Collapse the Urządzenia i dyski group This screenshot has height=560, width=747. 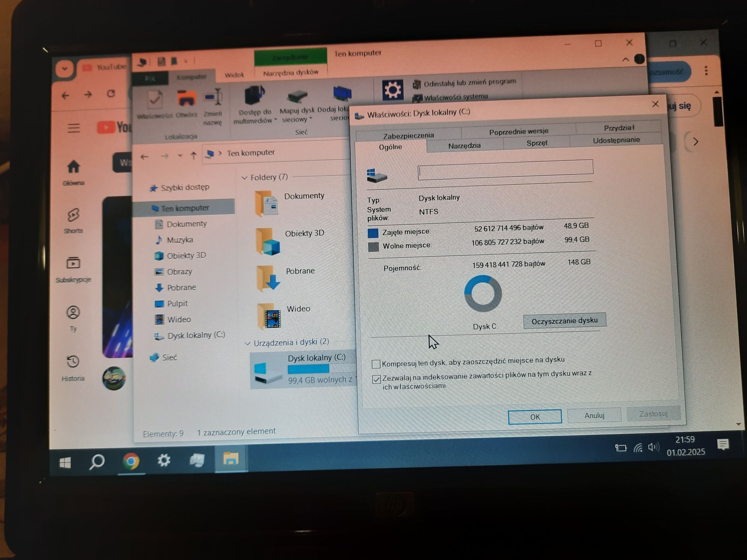click(x=247, y=343)
